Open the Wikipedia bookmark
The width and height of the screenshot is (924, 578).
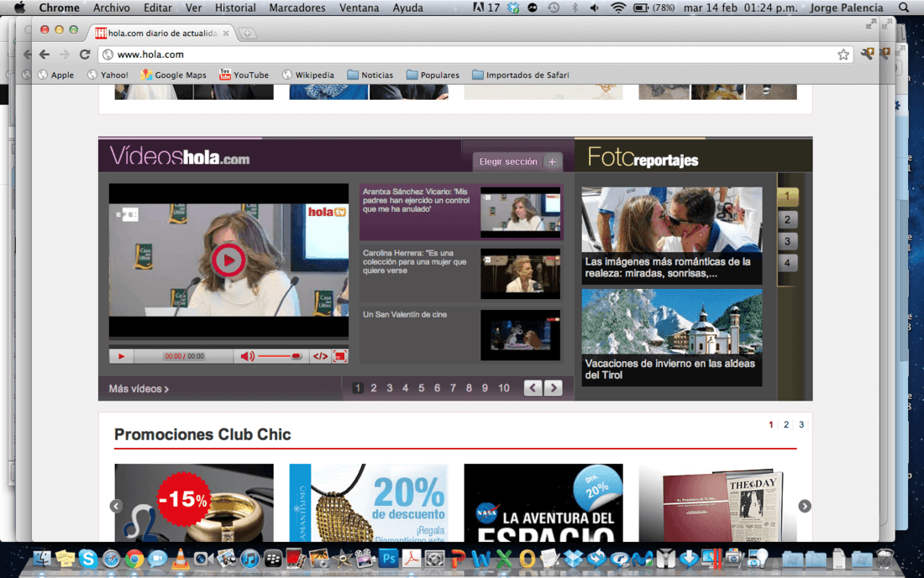pyautogui.click(x=308, y=75)
